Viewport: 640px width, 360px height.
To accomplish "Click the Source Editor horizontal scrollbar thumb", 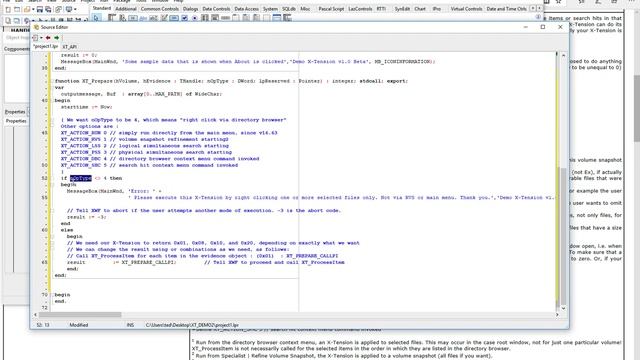I will 80,315.
